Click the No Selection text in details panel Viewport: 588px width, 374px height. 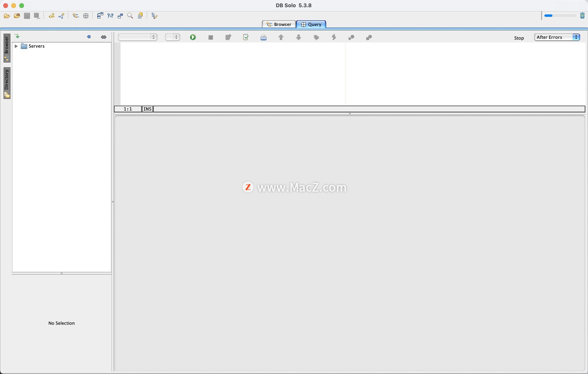click(62, 323)
